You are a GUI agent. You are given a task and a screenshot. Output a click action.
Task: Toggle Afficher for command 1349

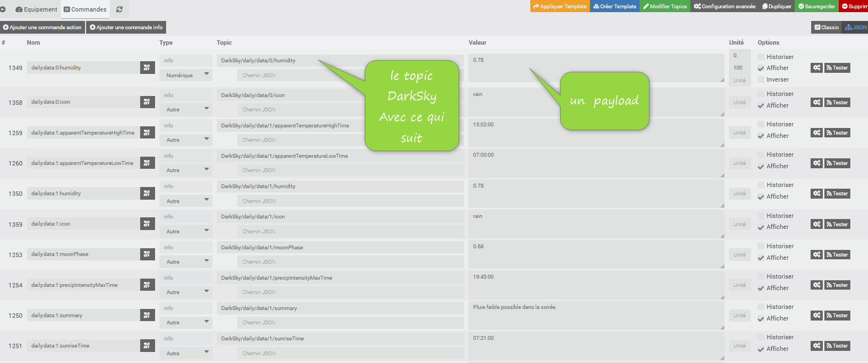coord(761,68)
